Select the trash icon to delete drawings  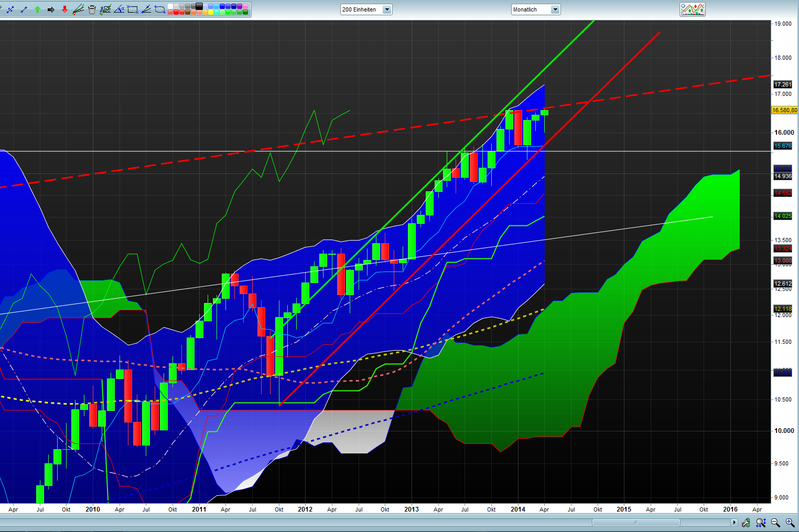(x=91, y=9)
